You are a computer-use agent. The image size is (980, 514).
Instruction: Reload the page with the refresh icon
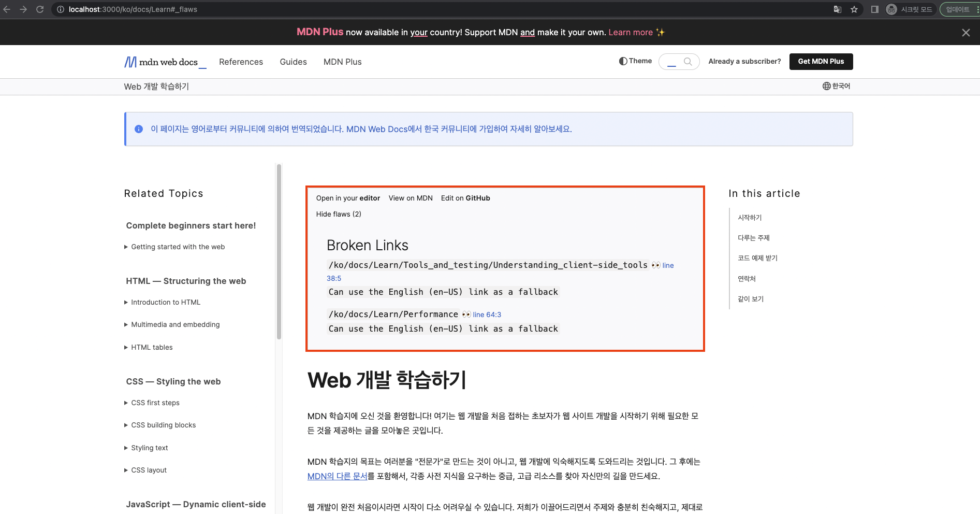40,9
